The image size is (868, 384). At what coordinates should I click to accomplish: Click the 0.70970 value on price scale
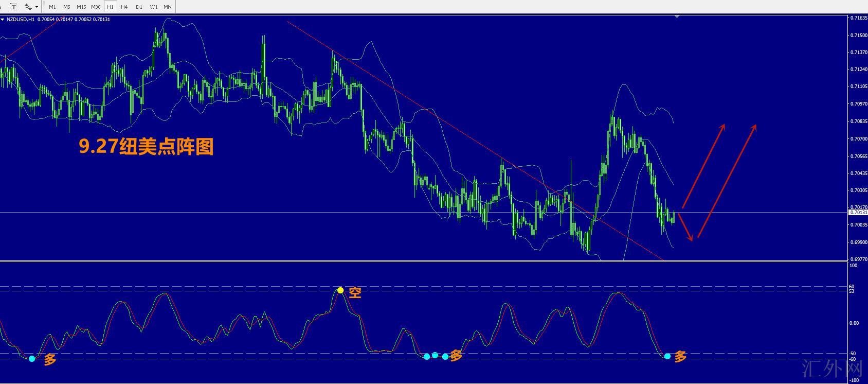(x=859, y=104)
